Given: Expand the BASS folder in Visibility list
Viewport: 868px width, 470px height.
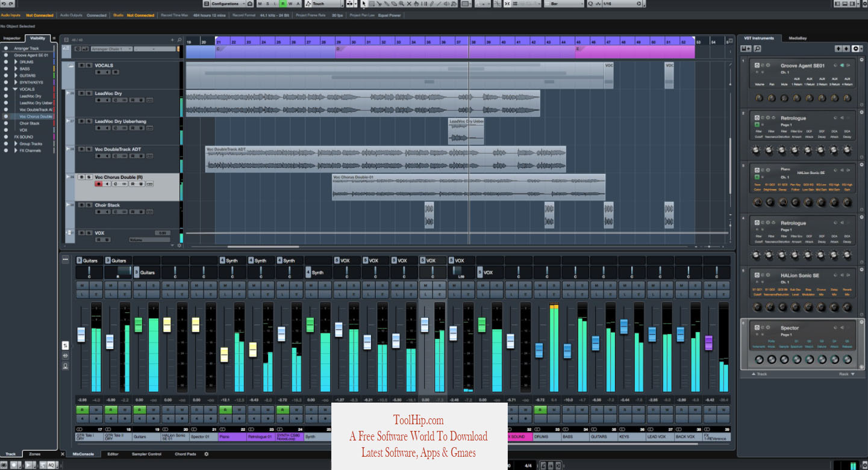Looking at the screenshot, I should coord(16,69).
